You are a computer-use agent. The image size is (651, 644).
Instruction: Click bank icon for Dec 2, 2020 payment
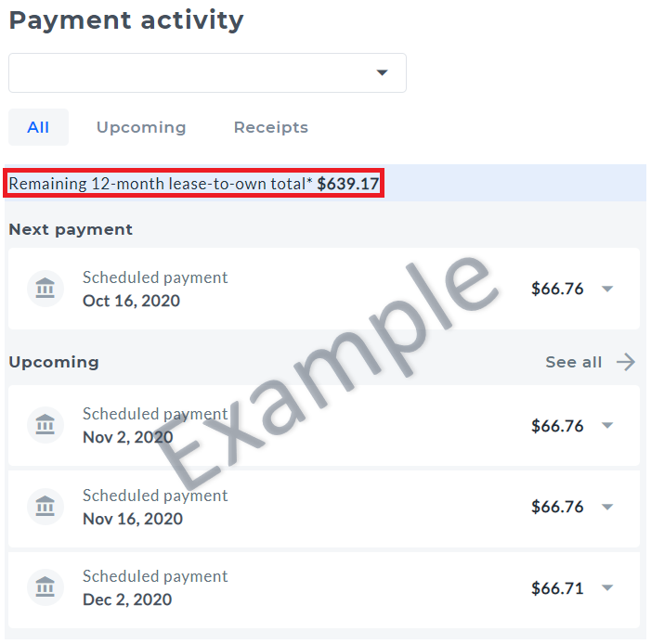click(46, 587)
